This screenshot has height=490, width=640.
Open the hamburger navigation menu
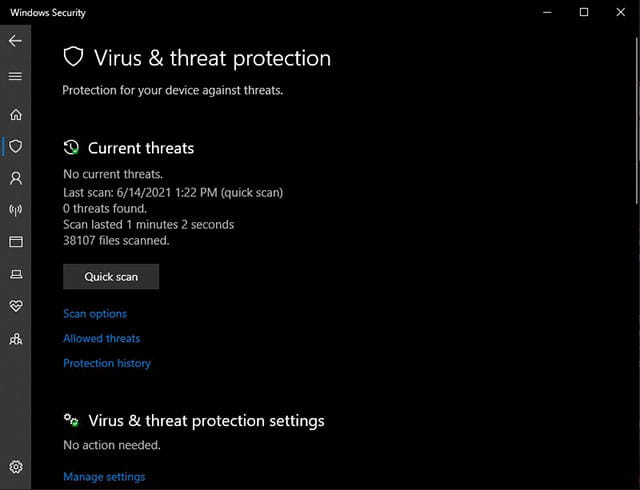pos(15,76)
